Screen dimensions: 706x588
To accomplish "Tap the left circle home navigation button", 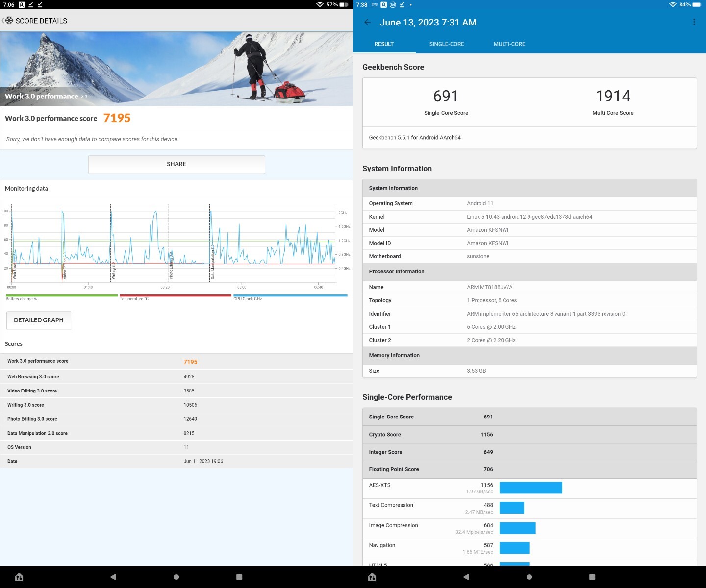I will coord(176,577).
